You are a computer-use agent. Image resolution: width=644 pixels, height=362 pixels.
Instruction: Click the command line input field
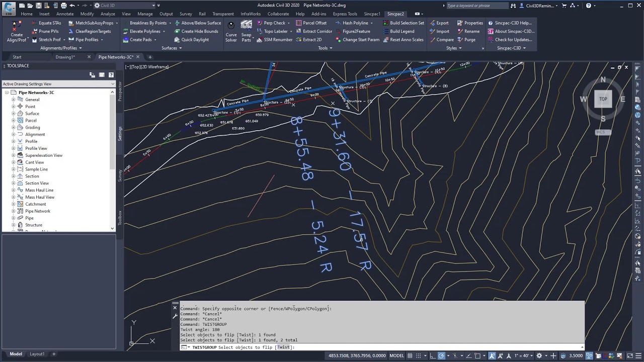[381, 347]
